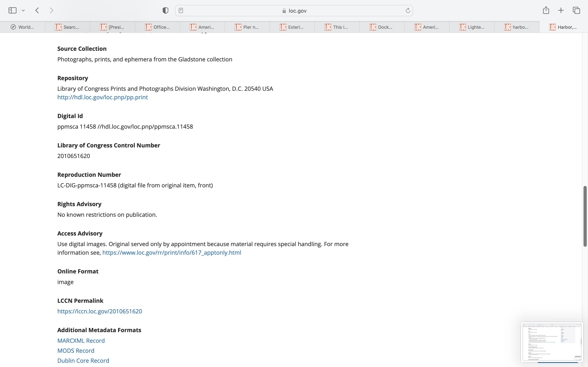588x367 pixels.
Task: Click the forward navigation arrow
Action: tap(51, 10)
